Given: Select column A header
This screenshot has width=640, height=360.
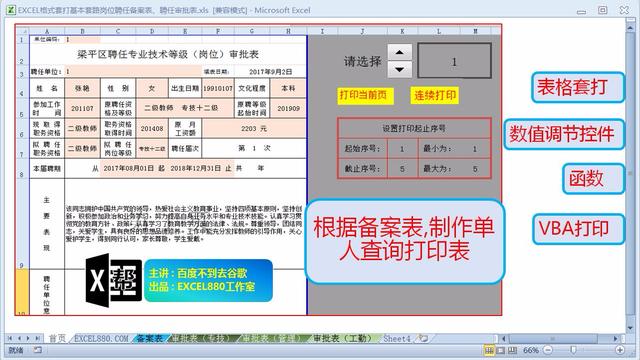Looking at the screenshot, I should (47, 31).
